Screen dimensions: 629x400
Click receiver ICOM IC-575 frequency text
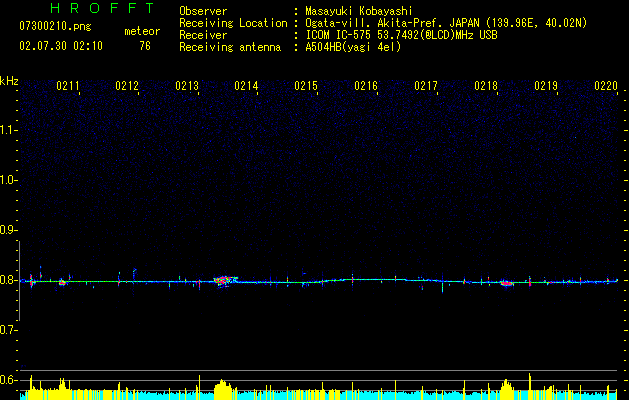(x=401, y=35)
